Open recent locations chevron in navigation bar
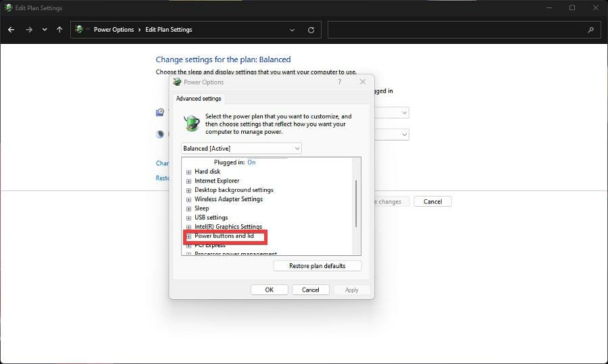This screenshot has width=608, height=364. click(x=45, y=30)
